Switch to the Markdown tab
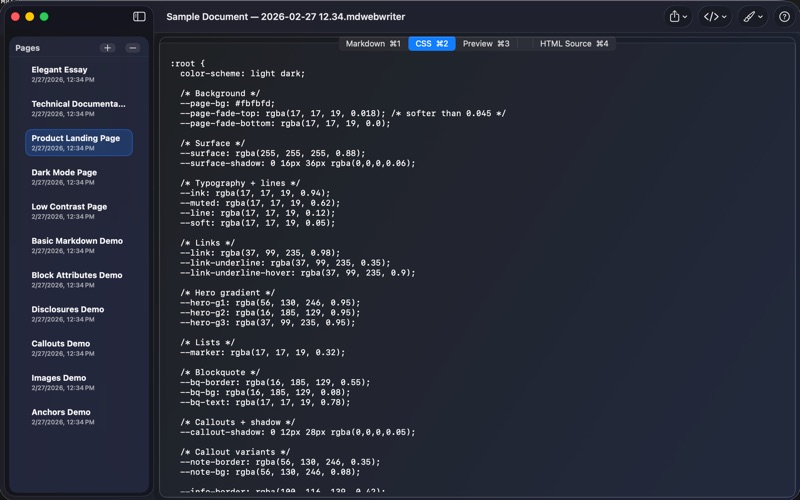Screen dimensions: 800x500 (x=373, y=44)
